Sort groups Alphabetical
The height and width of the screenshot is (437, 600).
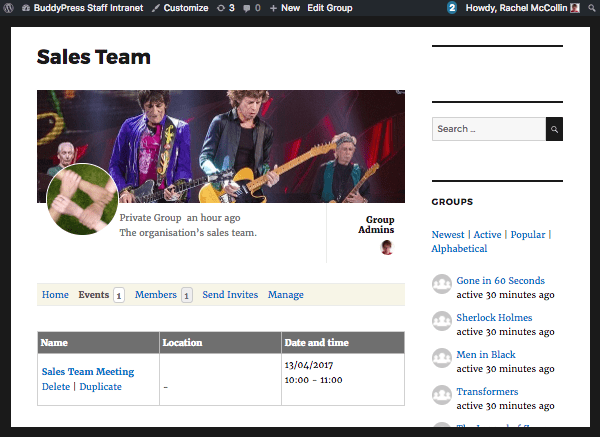point(459,249)
